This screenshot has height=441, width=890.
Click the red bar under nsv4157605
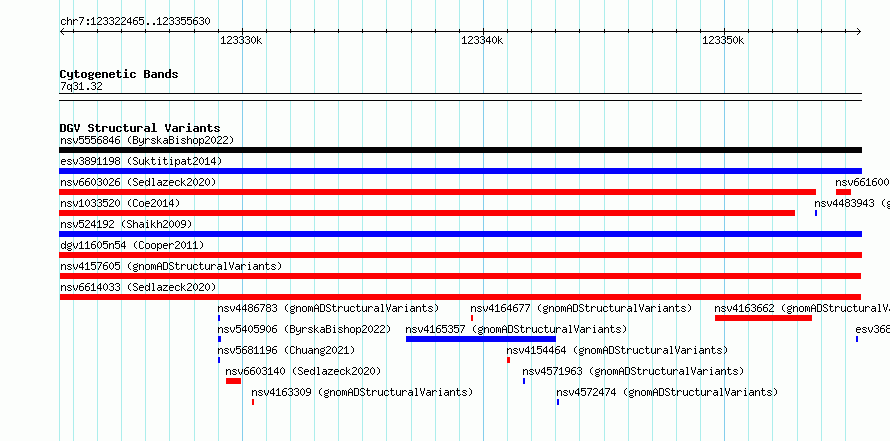(x=460, y=276)
